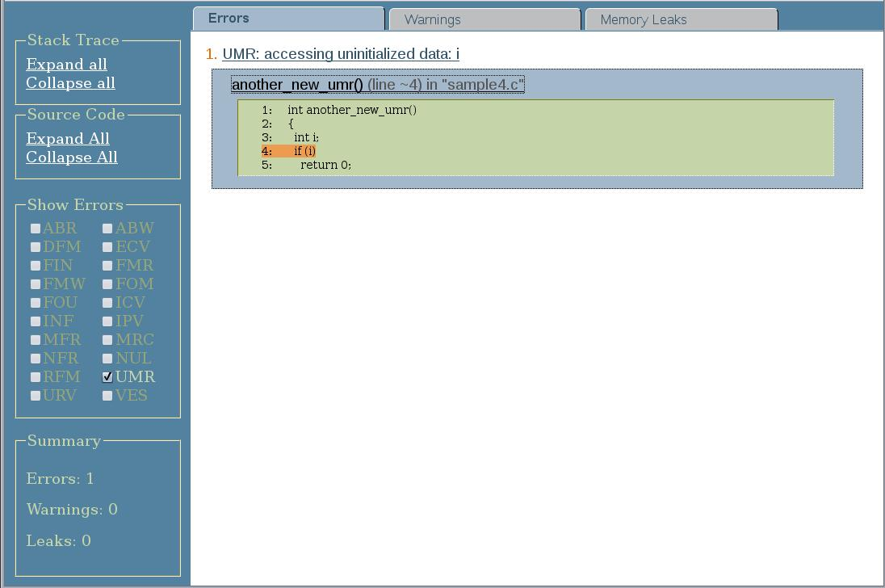This screenshot has height=588, width=885.
Task: Click the error number '1.' label
Action: 212,54
